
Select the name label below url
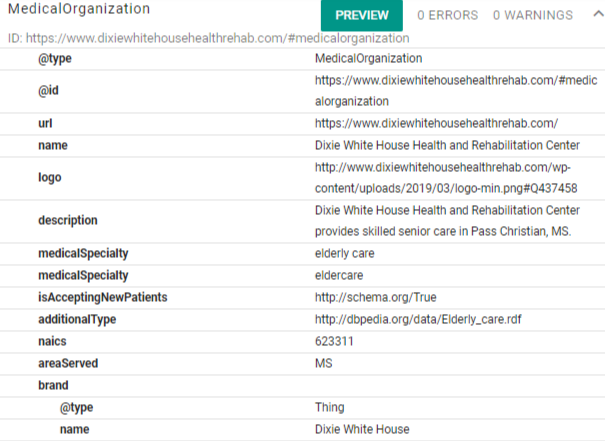(x=53, y=145)
